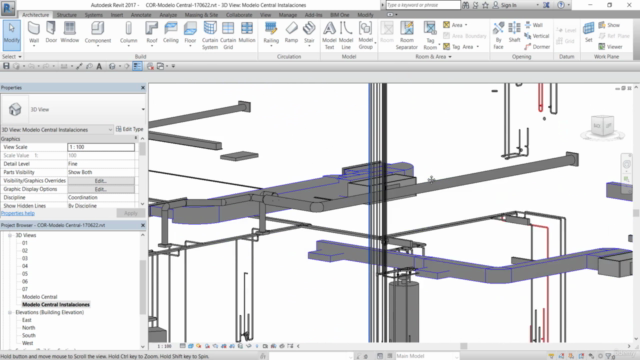Switch to the Annotate tab

[x=141, y=15]
